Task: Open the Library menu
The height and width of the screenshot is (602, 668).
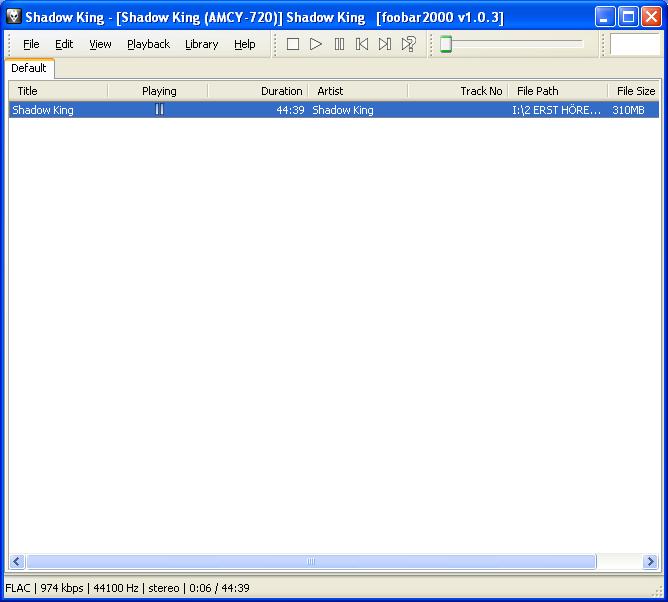Action: (x=201, y=44)
